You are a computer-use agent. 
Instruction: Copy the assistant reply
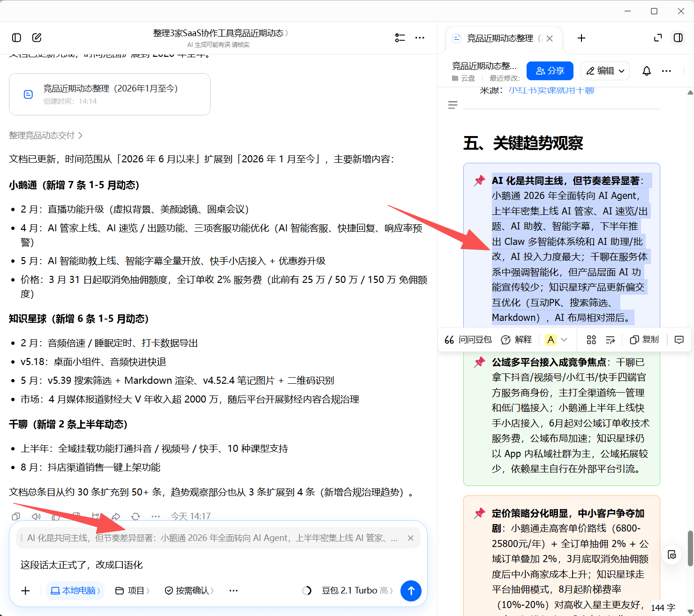[15, 517]
